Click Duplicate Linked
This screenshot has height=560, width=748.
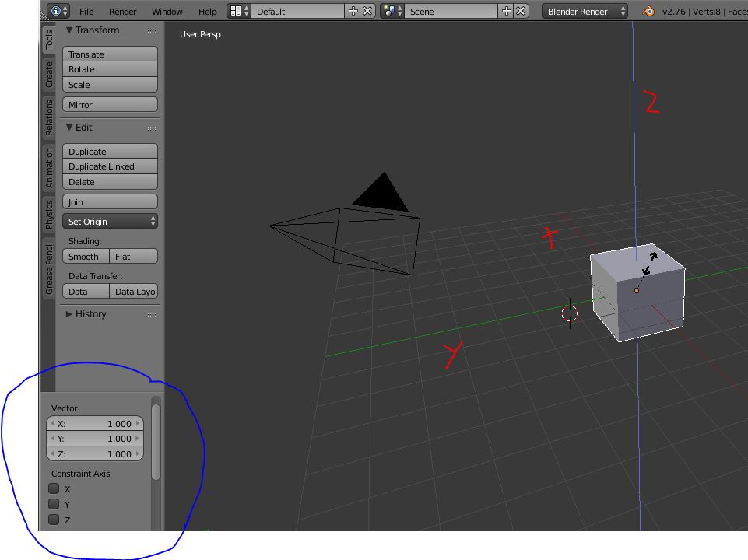[109, 166]
